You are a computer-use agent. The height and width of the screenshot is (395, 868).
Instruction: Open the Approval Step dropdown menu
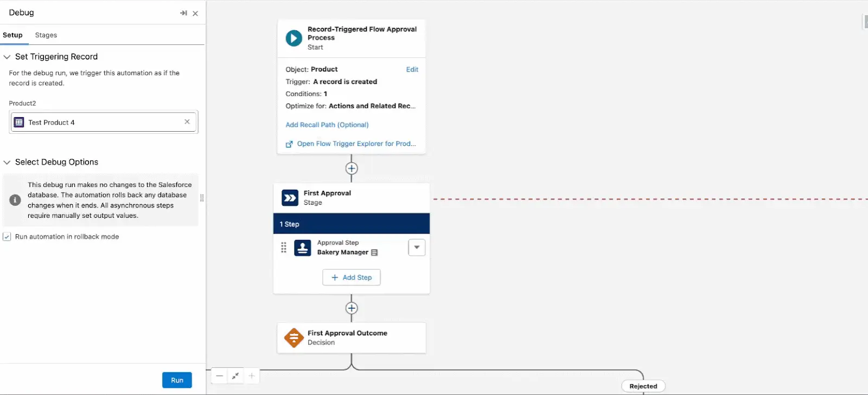(417, 248)
